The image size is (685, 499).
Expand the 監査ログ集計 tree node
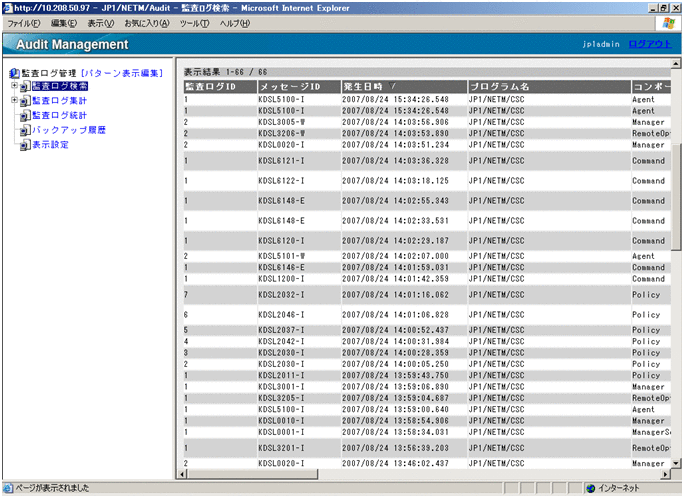click(x=14, y=101)
